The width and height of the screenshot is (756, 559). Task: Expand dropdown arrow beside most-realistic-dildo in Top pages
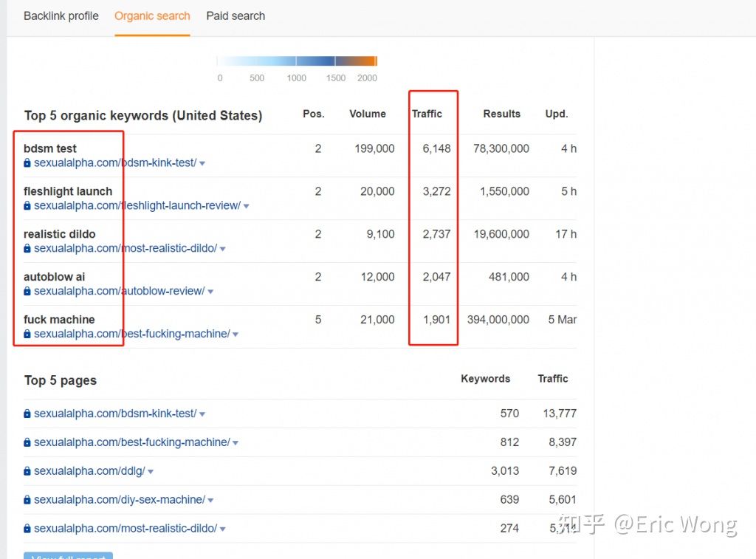point(223,529)
